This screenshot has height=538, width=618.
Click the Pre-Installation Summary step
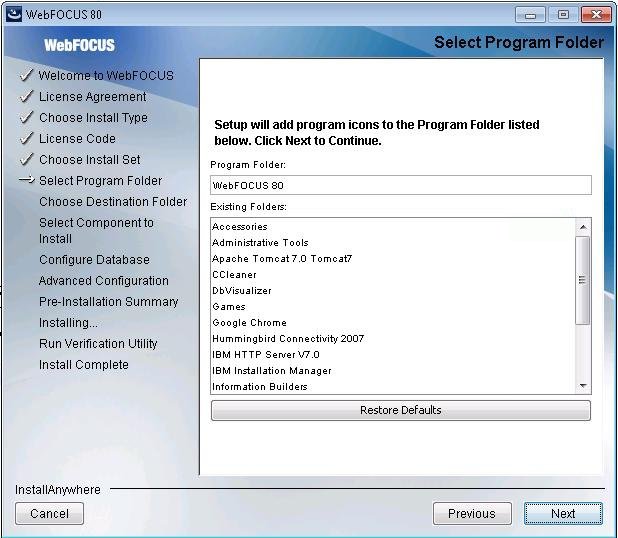[108, 302]
